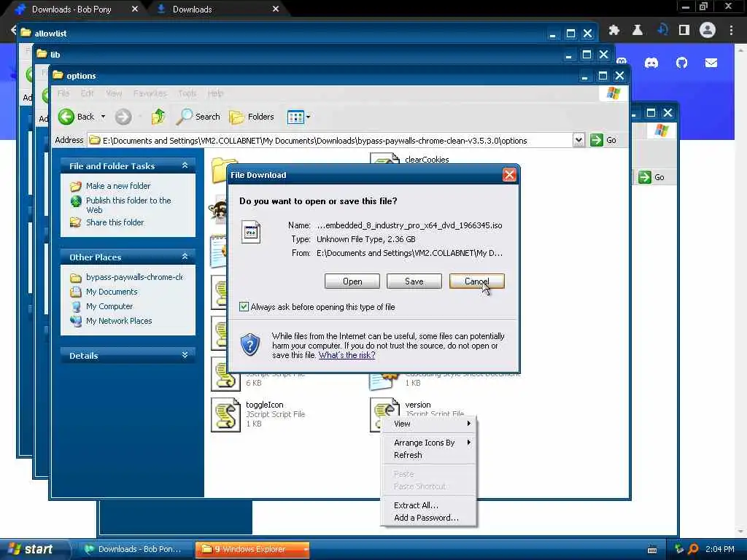Click the address path field in options window
Image resolution: width=747 pixels, height=560 pixels.
click(330, 141)
